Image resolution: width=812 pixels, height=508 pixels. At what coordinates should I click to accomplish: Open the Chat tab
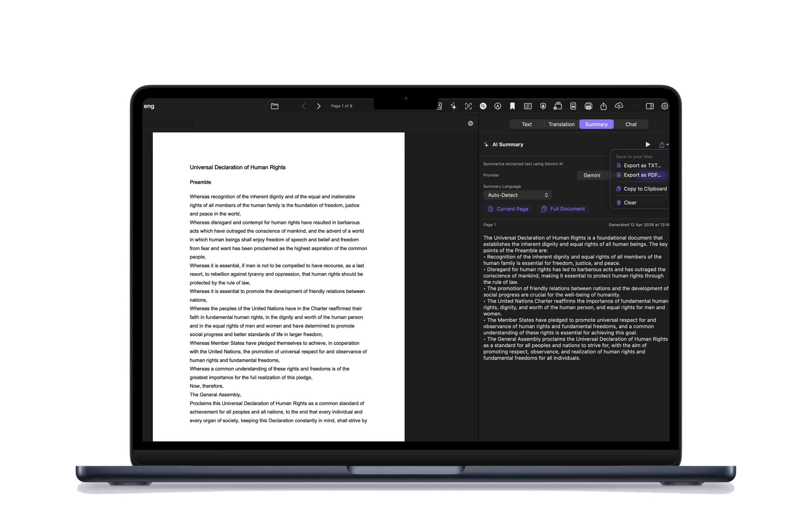point(631,124)
